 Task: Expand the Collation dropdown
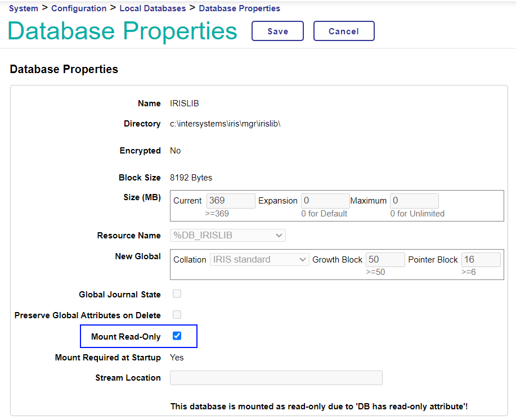click(x=259, y=259)
